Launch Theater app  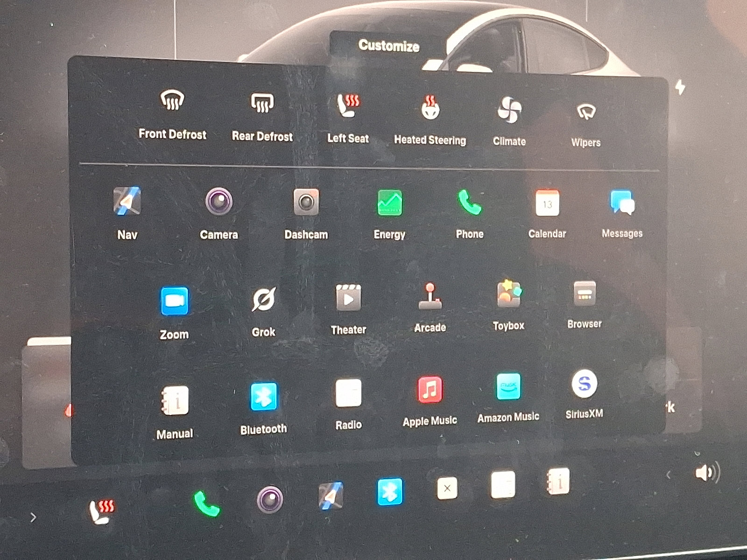pyautogui.click(x=348, y=298)
